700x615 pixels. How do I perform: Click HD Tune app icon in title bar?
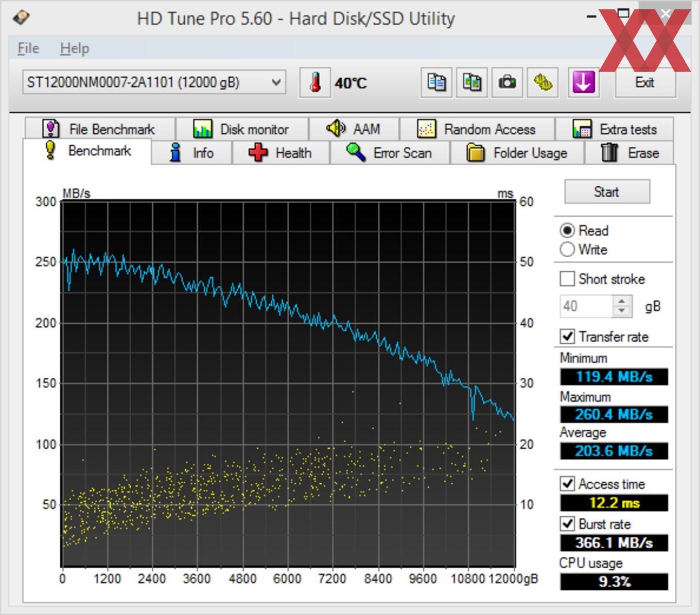point(22,18)
